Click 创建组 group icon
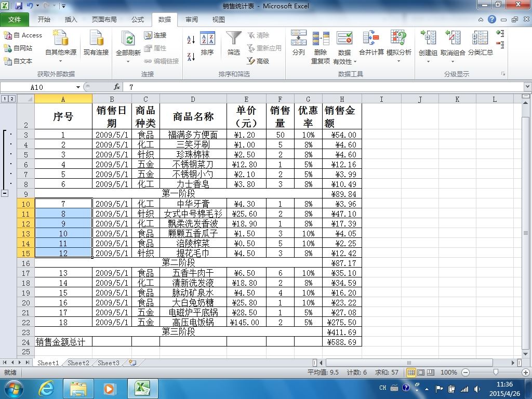The width and height of the screenshot is (532, 399). 428,38
